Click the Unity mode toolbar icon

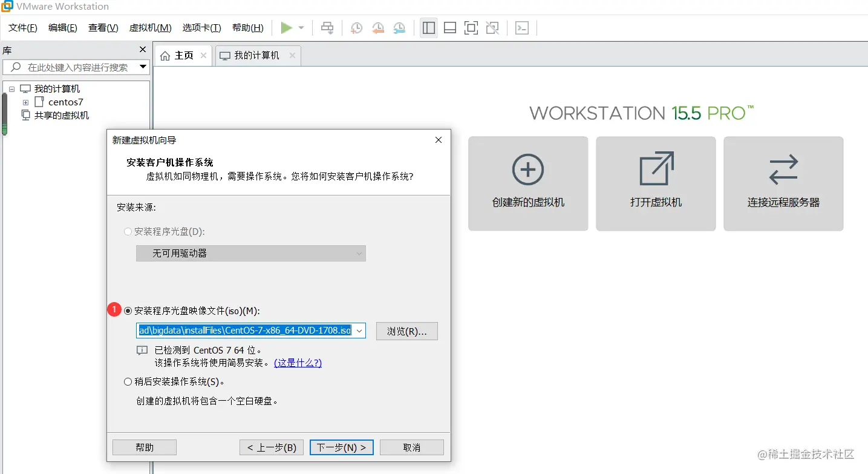(x=492, y=28)
